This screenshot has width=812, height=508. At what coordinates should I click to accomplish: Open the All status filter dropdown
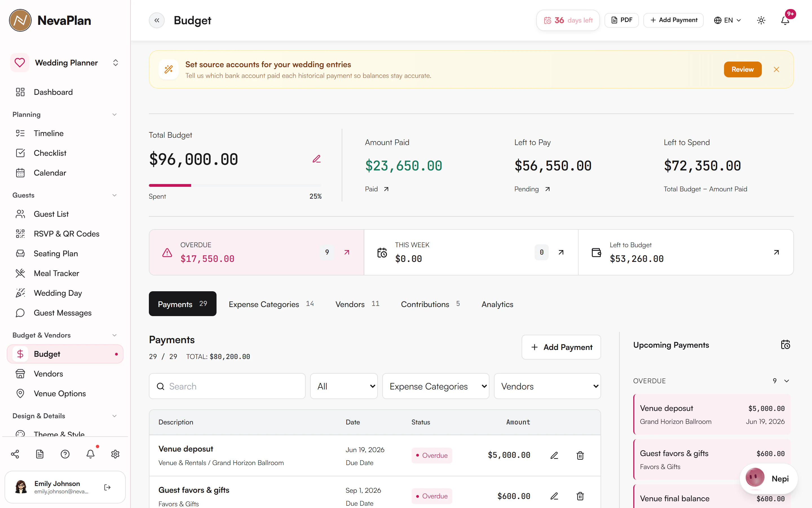344,386
